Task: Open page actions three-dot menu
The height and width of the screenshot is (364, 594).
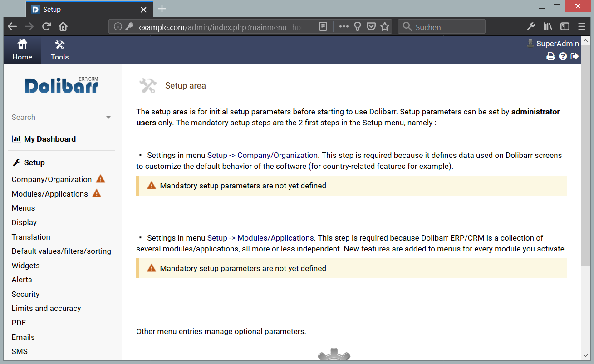Action: tap(344, 26)
